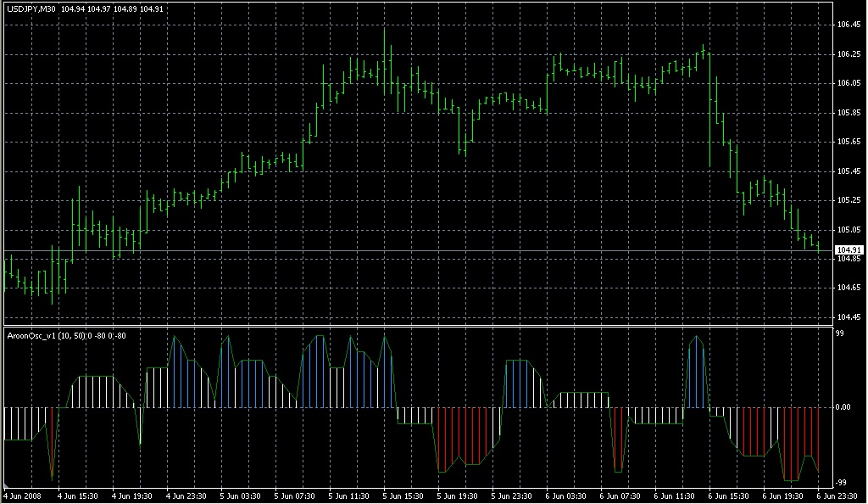Click the USDJPY,M30 chart title label
868x504 pixels.
pyautogui.click(x=31, y=9)
